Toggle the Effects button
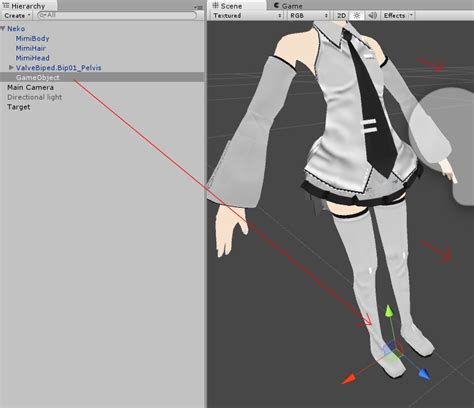 (394, 16)
